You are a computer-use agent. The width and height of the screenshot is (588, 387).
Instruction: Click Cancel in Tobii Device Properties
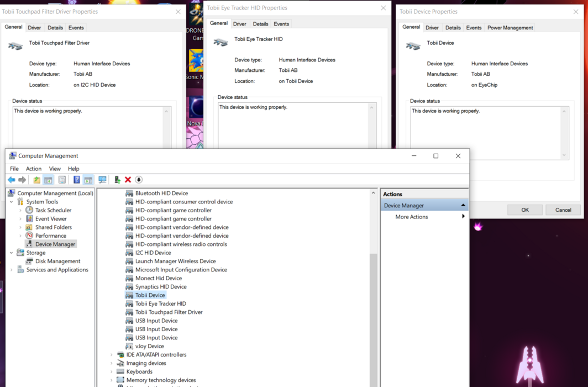point(563,210)
